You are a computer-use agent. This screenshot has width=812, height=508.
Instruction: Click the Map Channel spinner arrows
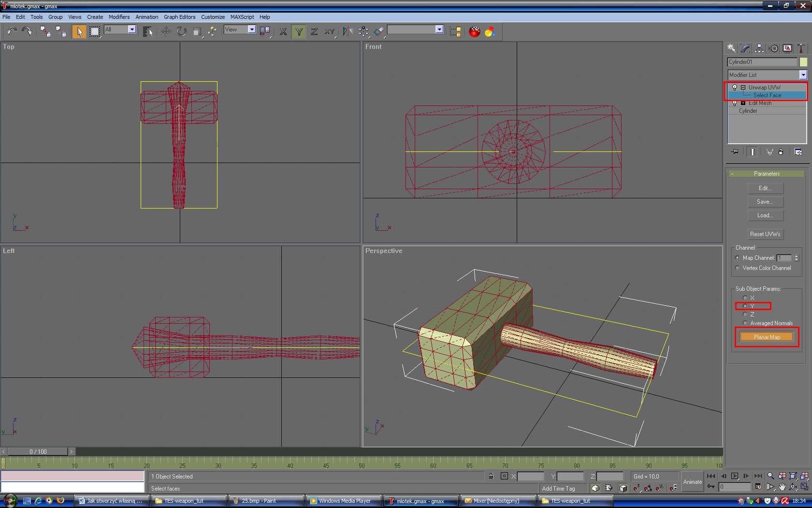pyautogui.click(x=797, y=258)
